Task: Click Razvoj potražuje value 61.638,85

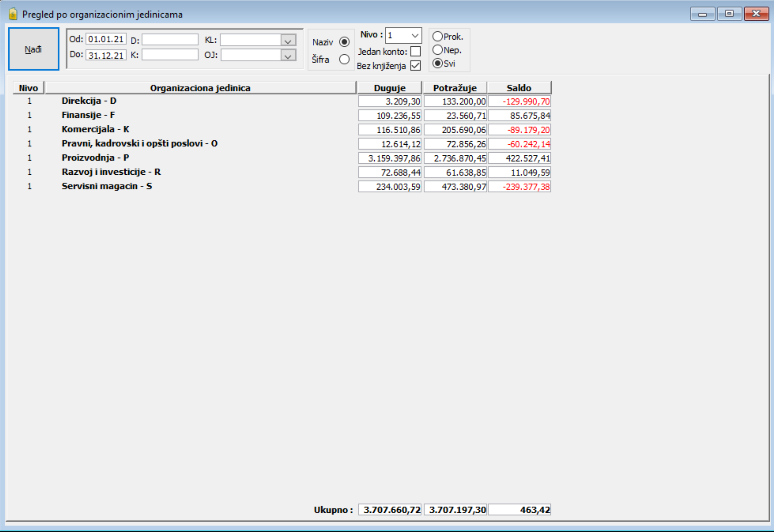Action: [x=455, y=172]
